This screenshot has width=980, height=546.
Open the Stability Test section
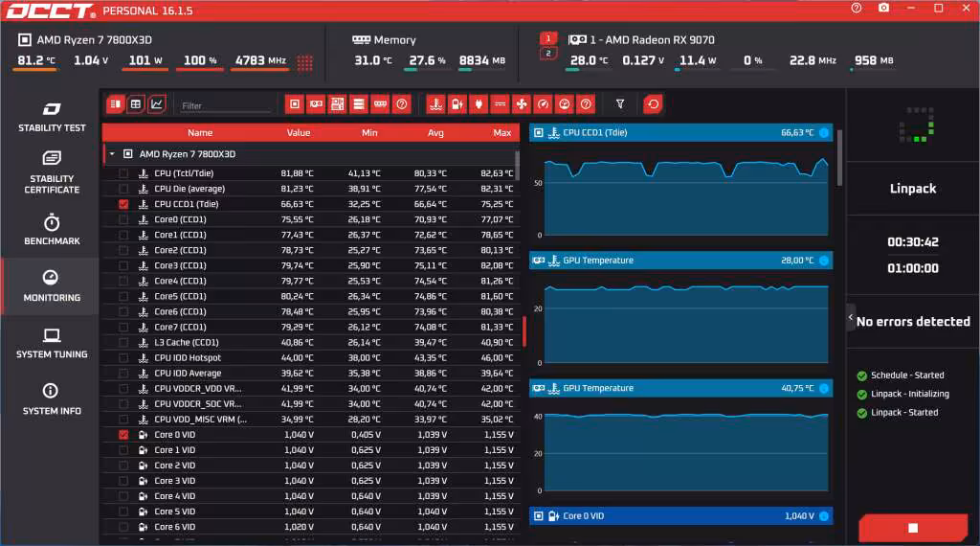[x=52, y=117]
